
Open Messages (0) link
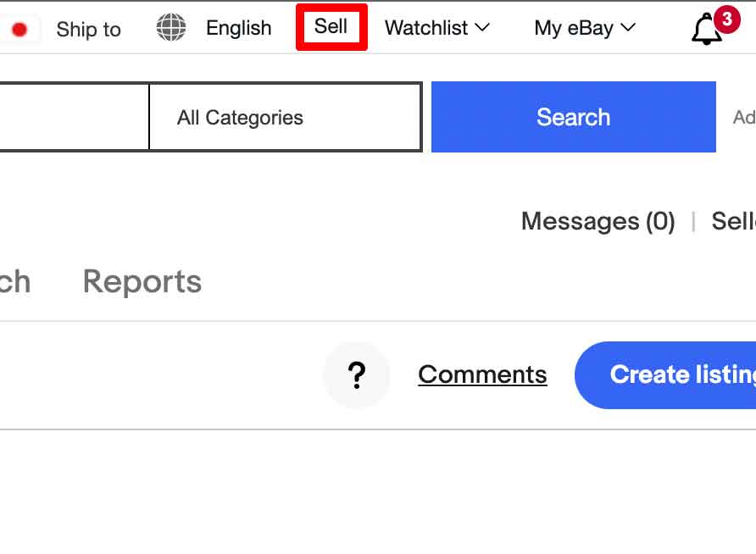(x=598, y=221)
